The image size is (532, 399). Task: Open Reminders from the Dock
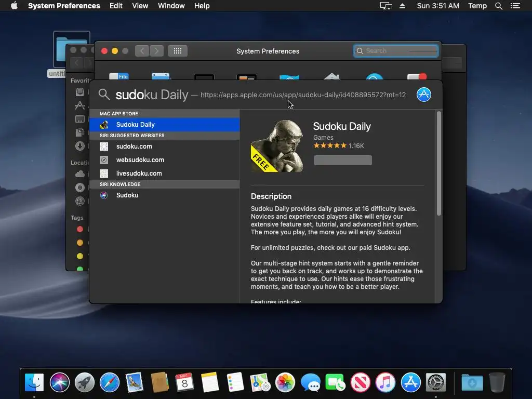click(235, 382)
